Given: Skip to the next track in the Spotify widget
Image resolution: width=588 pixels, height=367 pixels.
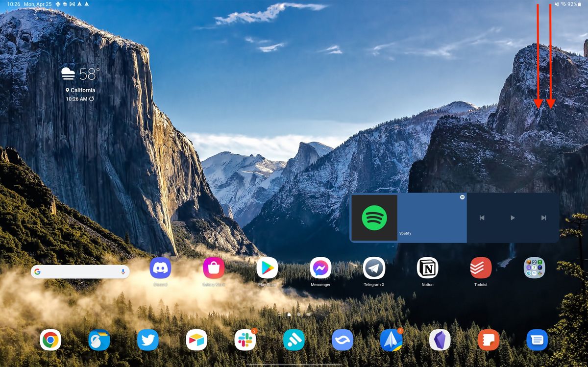Looking at the screenshot, I should tap(543, 218).
